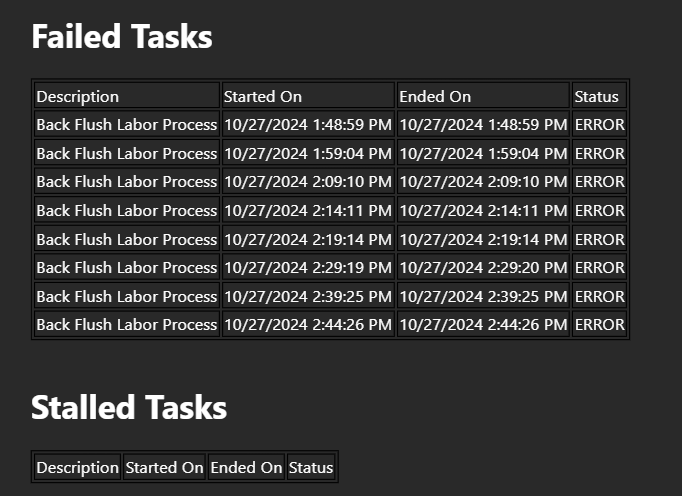Select Status header in Stalled Tasks table
The height and width of the screenshot is (496, 682).
pyautogui.click(x=311, y=467)
